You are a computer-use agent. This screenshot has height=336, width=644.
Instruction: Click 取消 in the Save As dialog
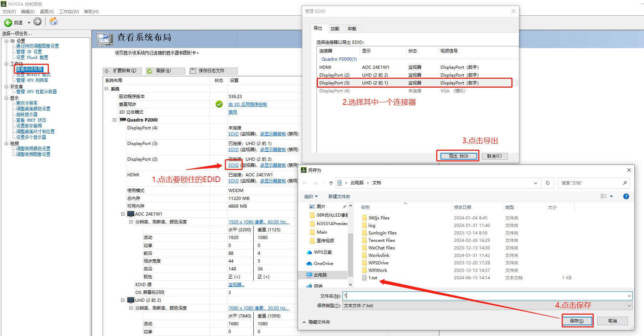(x=612, y=321)
